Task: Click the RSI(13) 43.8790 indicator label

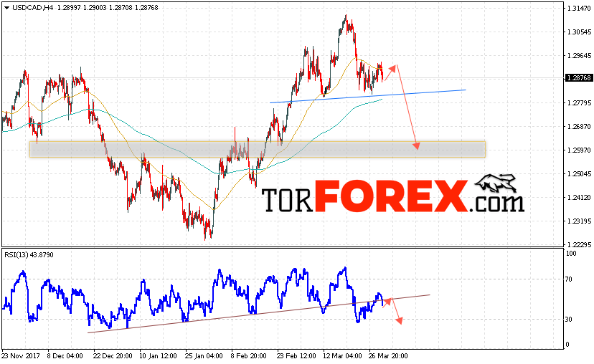Action: pyautogui.click(x=29, y=254)
